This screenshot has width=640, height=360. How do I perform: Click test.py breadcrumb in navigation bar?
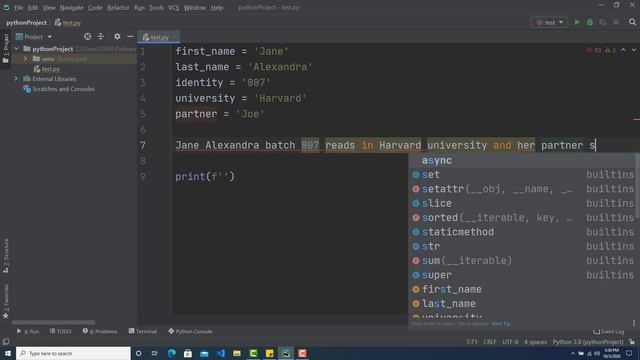(x=68, y=23)
